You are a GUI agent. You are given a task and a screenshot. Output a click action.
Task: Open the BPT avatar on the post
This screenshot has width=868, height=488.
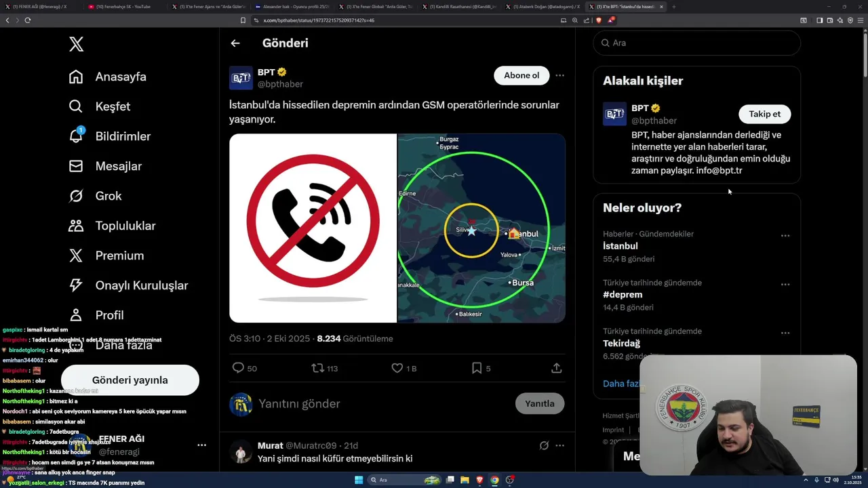click(x=241, y=78)
